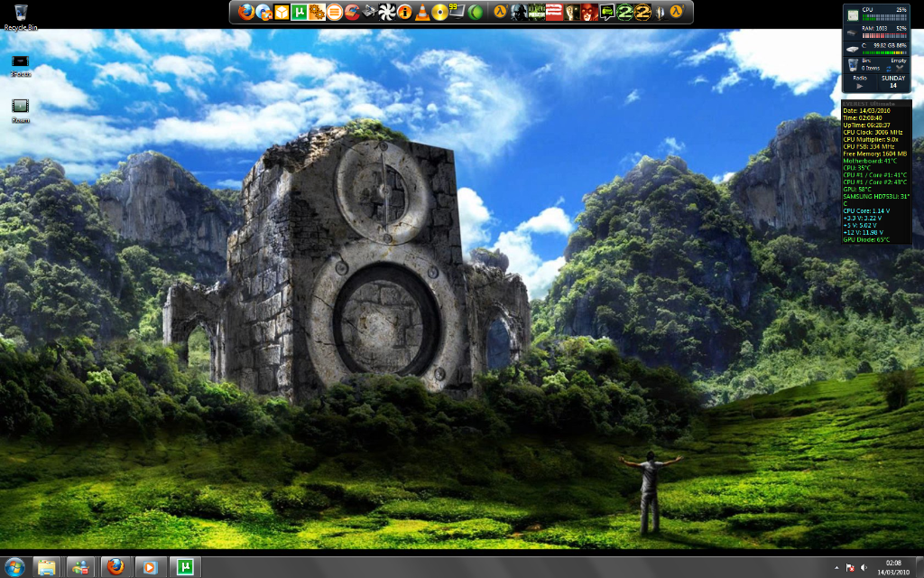Screen dimensions: 924x578
Task: Click the '+12 V: 11.98 V' reading
Action: tap(864, 232)
